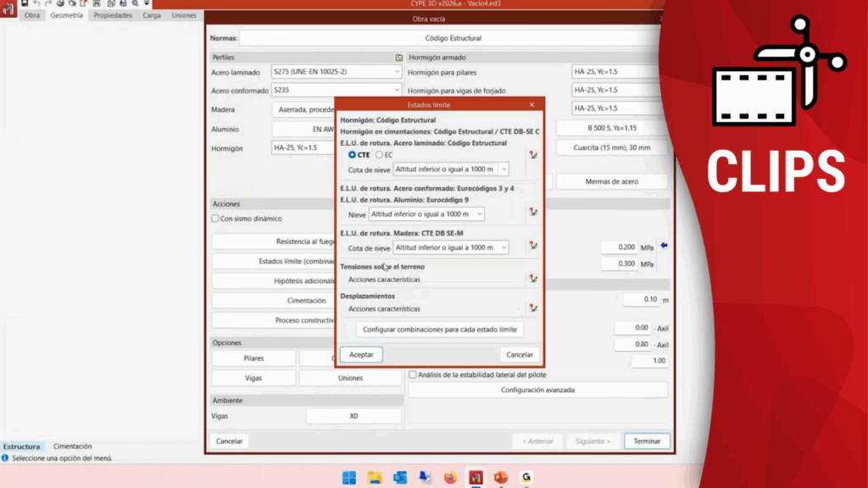Switch to the Propiedades tab
The width and height of the screenshot is (868, 488).
(113, 15)
